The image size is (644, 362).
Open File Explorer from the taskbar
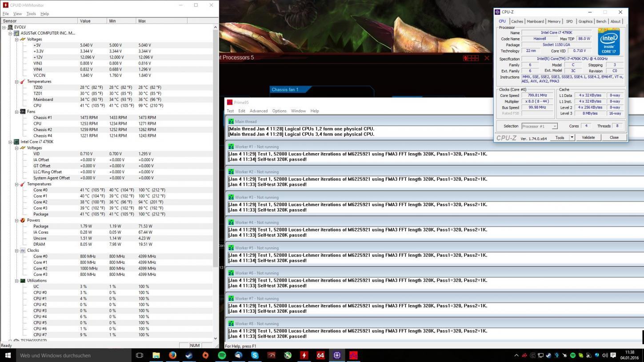[x=156, y=355]
